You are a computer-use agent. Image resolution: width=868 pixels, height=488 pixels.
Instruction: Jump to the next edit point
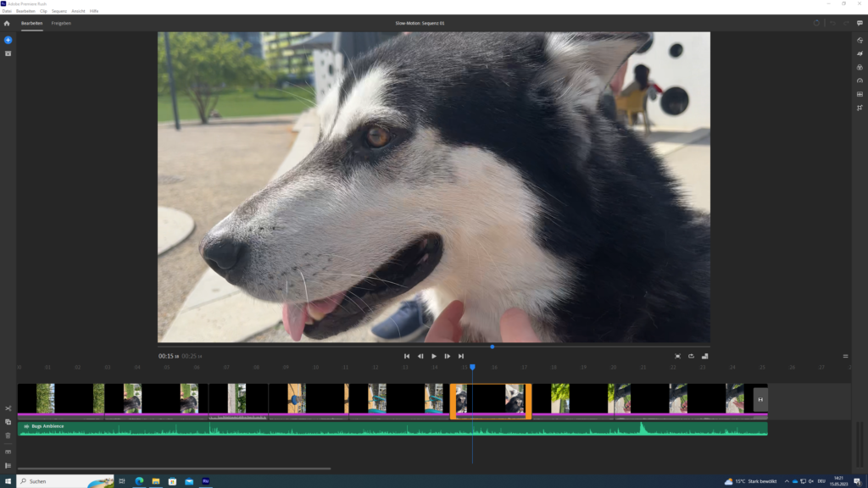461,356
